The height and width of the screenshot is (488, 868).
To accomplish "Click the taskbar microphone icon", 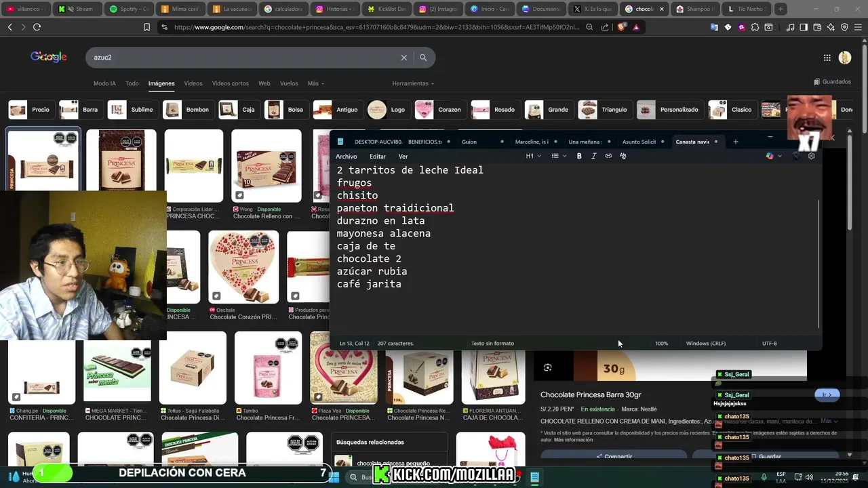I will pos(764,477).
